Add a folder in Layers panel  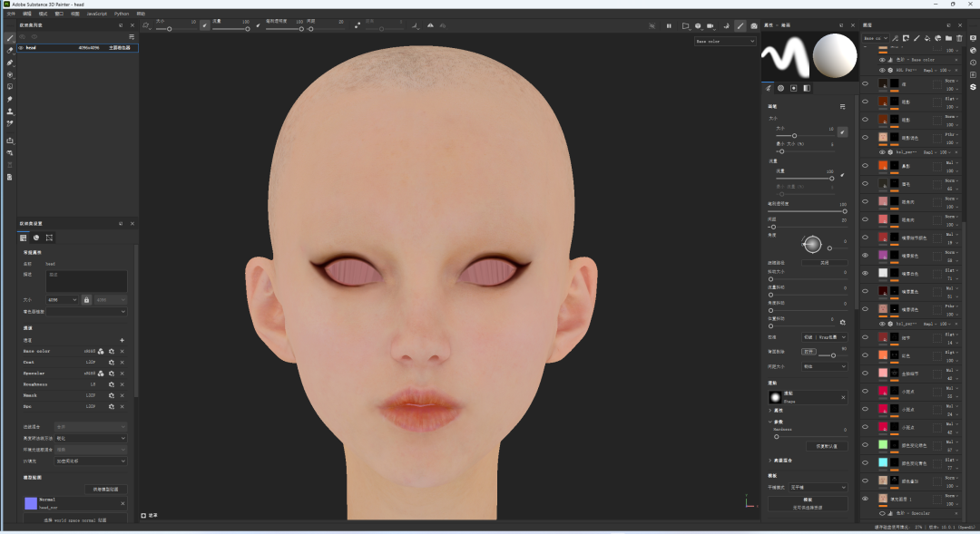tap(949, 38)
